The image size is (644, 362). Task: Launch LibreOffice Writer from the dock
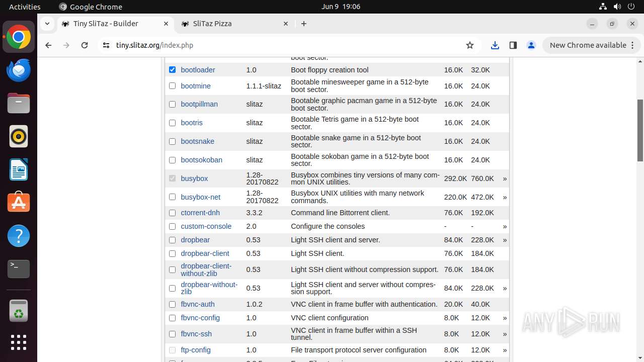pyautogui.click(x=19, y=169)
